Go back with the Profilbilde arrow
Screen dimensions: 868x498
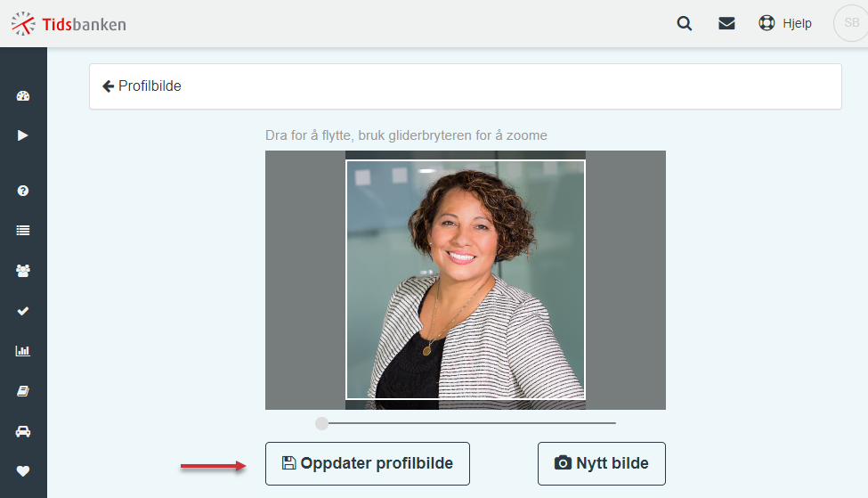[108, 86]
